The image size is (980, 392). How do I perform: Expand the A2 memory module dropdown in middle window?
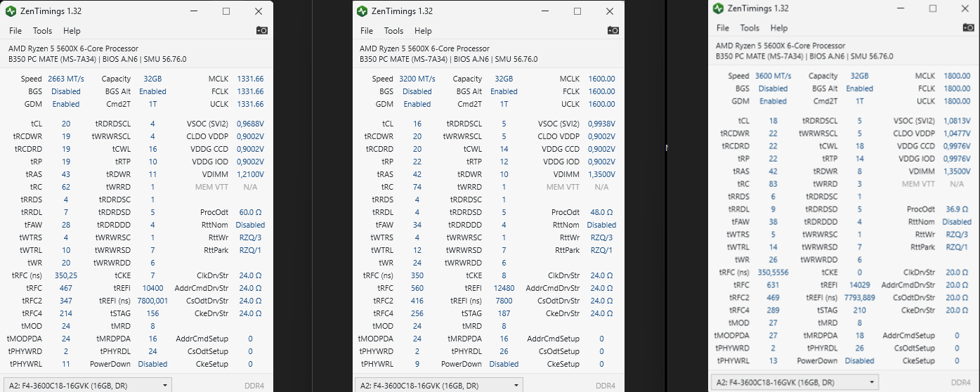439,385
